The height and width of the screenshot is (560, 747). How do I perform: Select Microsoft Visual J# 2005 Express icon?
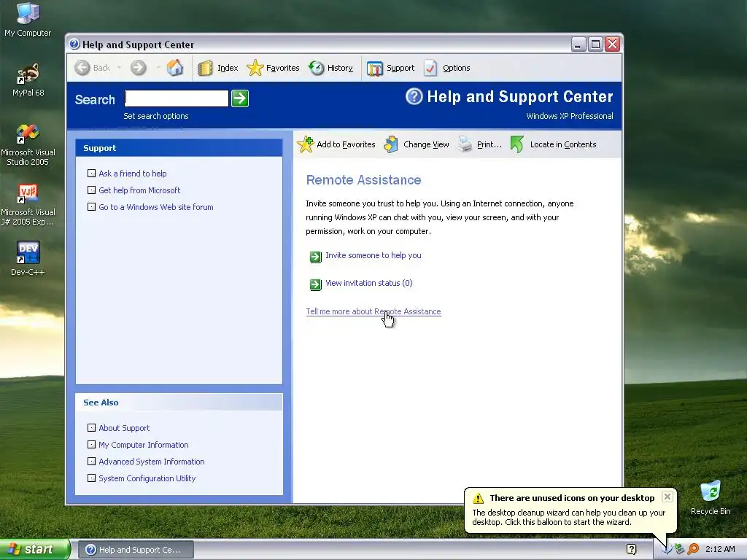(x=28, y=205)
